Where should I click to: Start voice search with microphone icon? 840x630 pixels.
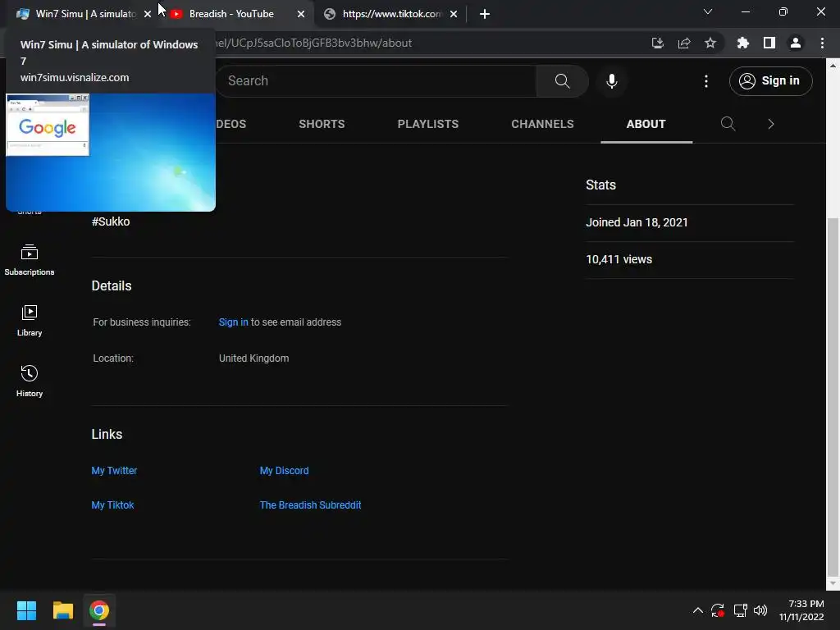(612, 81)
